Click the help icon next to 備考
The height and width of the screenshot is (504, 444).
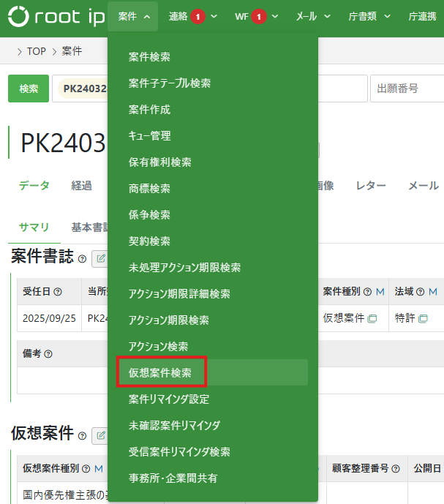pos(49,353)
